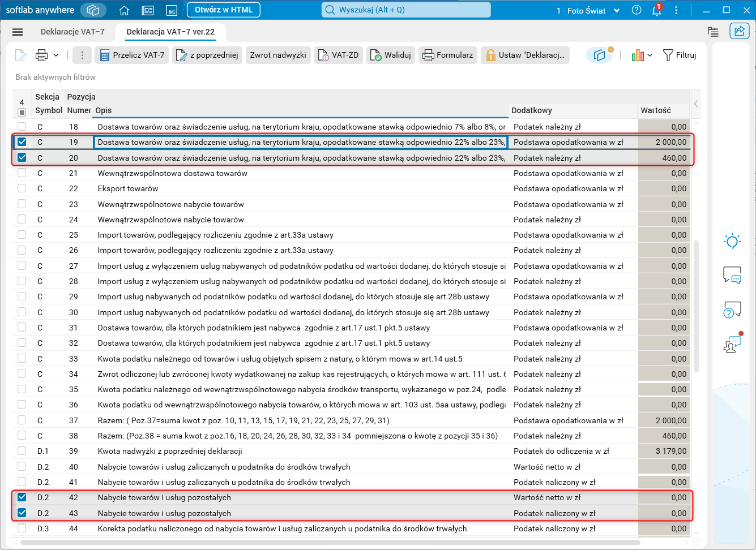Click the 'z poprzedniej' button
Image resolution: width=756 pixels, height=550 pixels.
tap(207, 55)
